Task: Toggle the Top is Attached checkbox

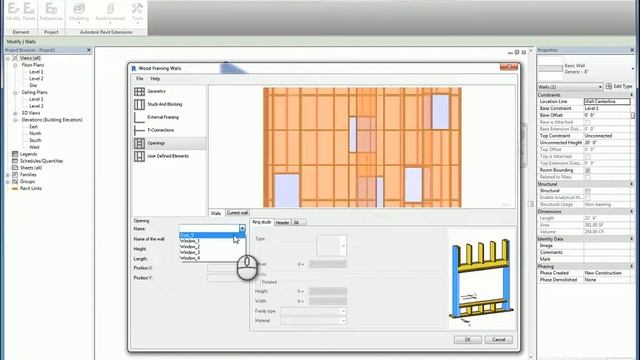Action: (x=588, y=157)
